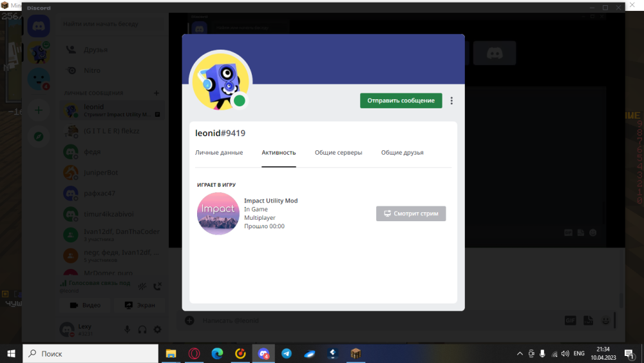Viewport: 644px width, 363px height.
Task: Open the yellow speaker server icon
Action: 39,53
